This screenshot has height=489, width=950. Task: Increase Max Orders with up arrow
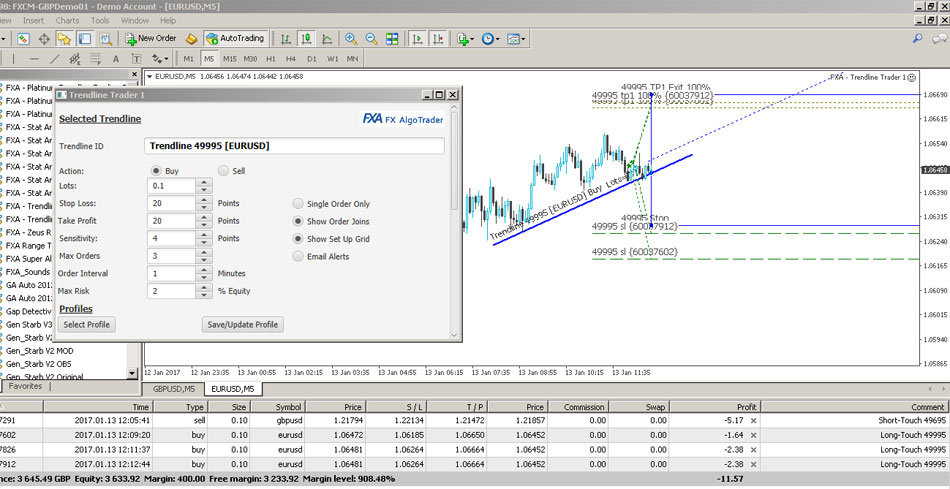204,252
